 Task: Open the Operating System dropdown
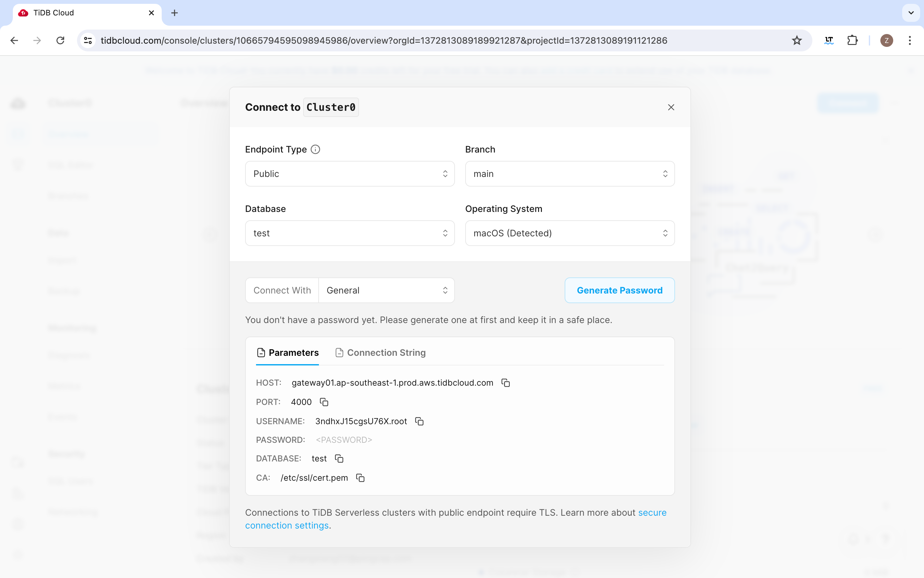[570, 233]
